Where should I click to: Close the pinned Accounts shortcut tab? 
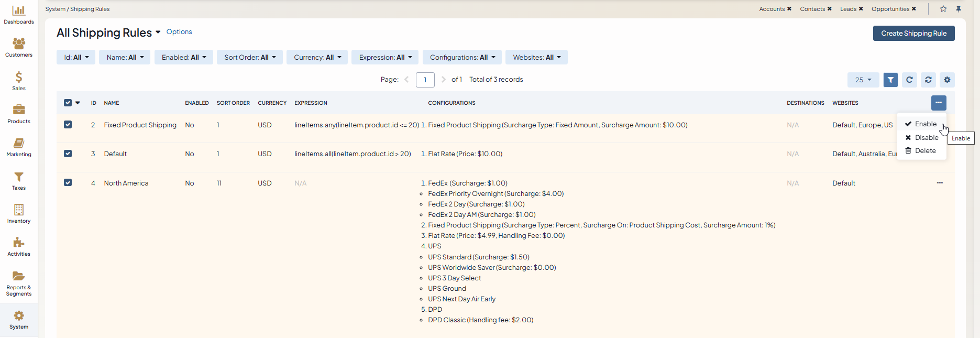pyautogui.click(x=789, y=9)
